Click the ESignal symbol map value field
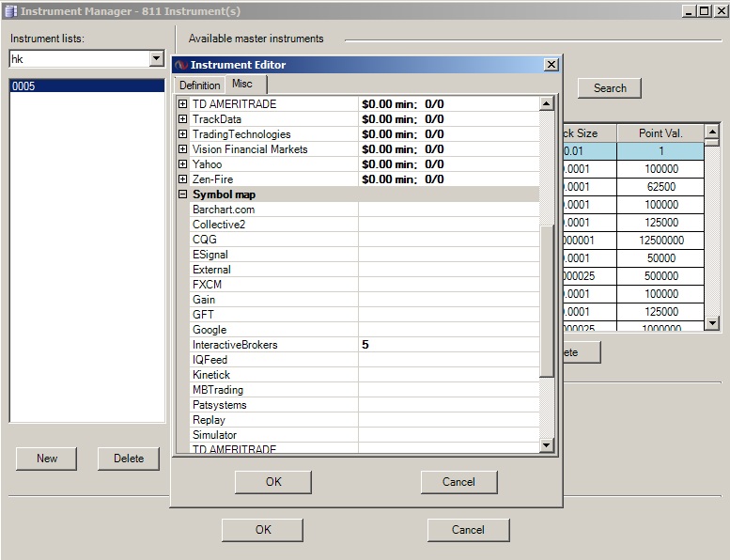The width and height of the screenshot is (730, 560). 449,255
